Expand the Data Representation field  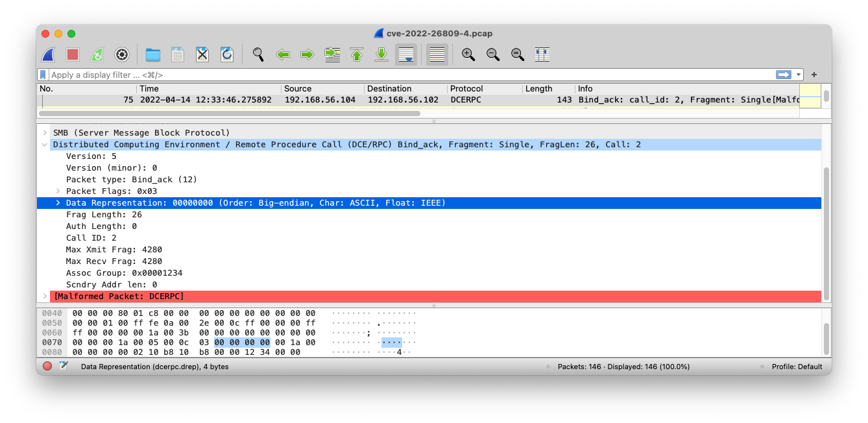click(x=58, y=202)
